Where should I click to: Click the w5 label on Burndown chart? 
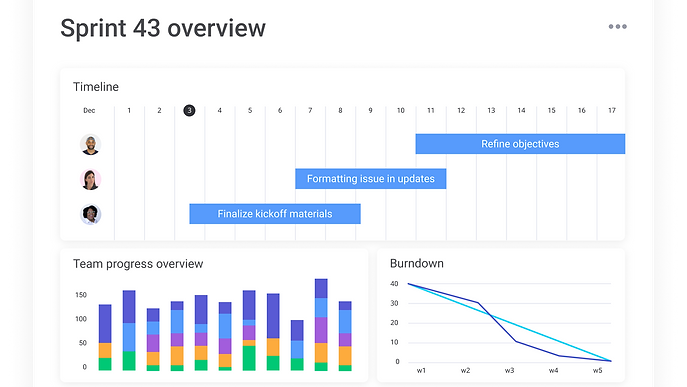coord(598,370)
